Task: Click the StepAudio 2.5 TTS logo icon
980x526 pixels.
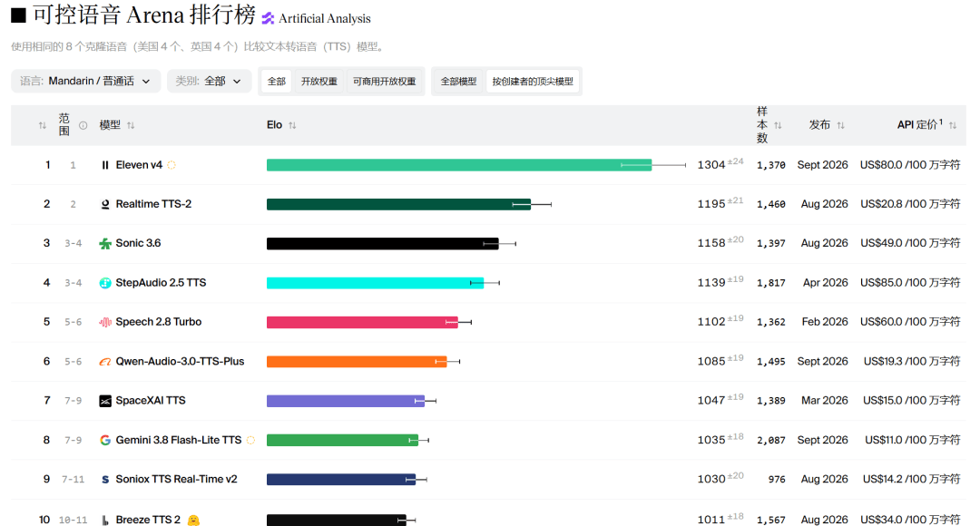Action: 105,283
